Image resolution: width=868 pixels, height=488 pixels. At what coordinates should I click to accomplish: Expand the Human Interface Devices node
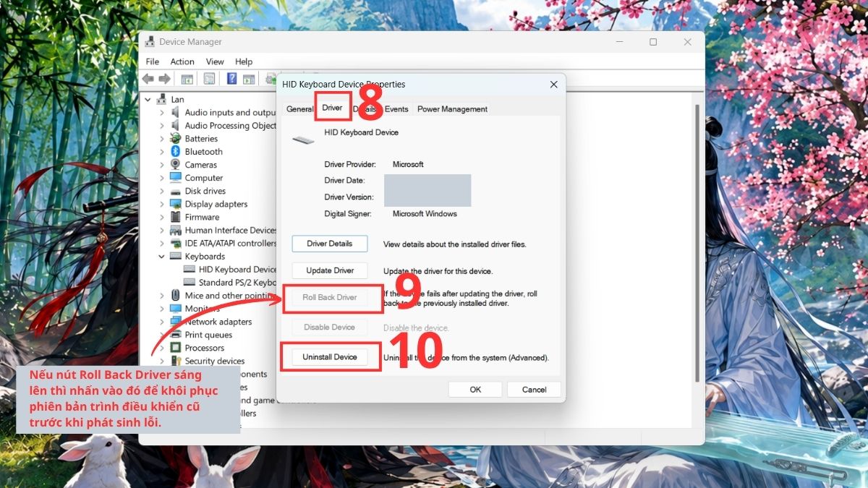(162, 231)
